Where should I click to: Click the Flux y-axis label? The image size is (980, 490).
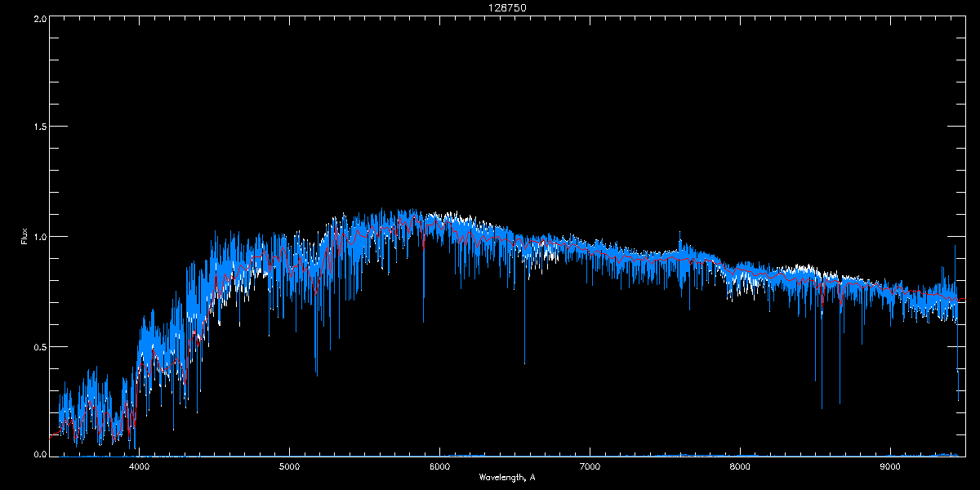point(24,236)
